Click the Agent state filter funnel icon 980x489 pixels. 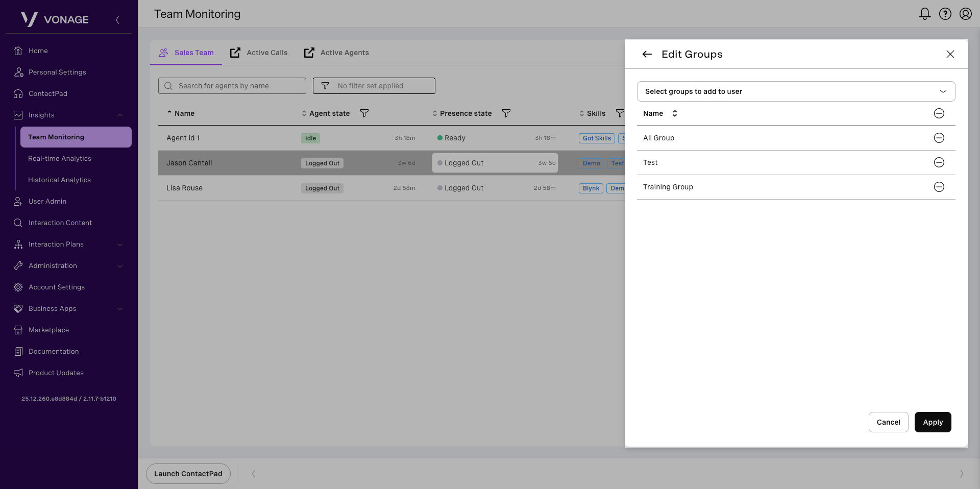[x=364, y=113]
